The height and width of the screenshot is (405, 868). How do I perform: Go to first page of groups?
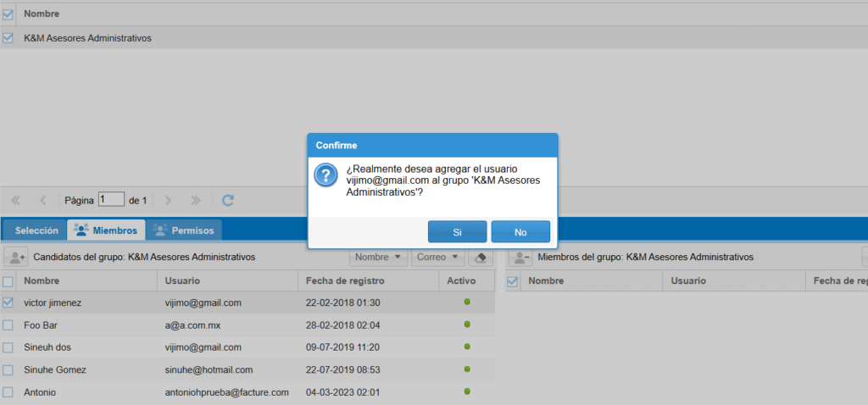[15, 200]
